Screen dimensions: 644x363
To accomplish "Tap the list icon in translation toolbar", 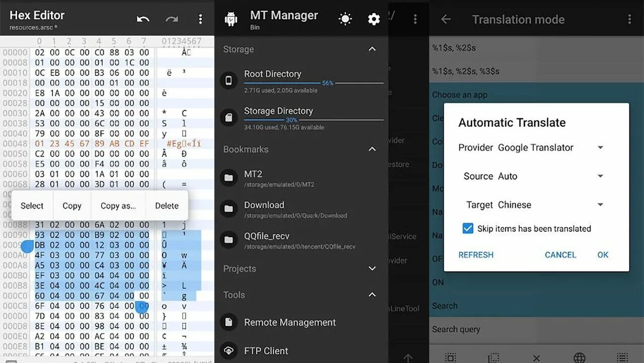I will pyautogui.click(x=622, y=357).
